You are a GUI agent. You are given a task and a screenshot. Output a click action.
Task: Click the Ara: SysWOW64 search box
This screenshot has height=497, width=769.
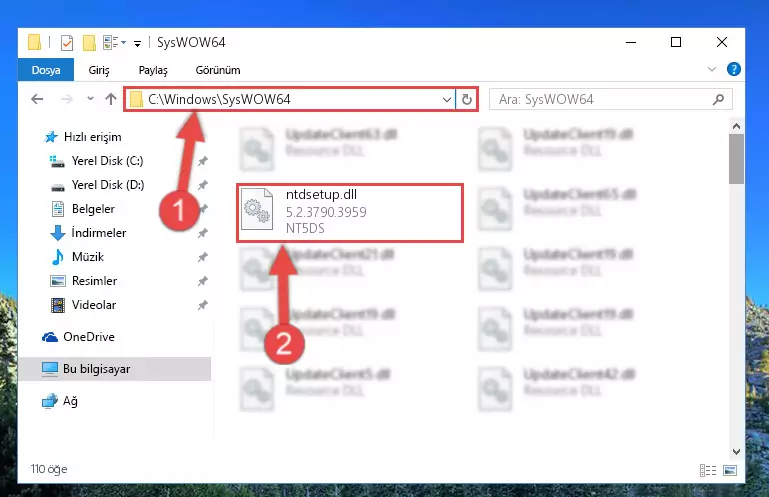click(x=611, y=100)
